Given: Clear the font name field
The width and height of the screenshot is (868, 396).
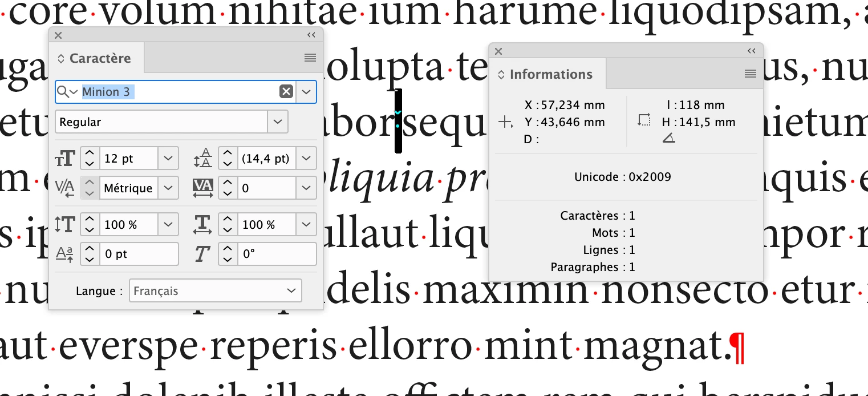Looking at the screenshot, I should [286, 92].
